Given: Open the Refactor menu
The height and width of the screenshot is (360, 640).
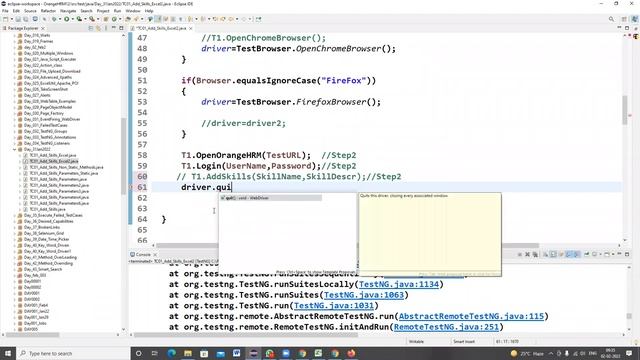Looking at the screenshot, I should point(48,11).
